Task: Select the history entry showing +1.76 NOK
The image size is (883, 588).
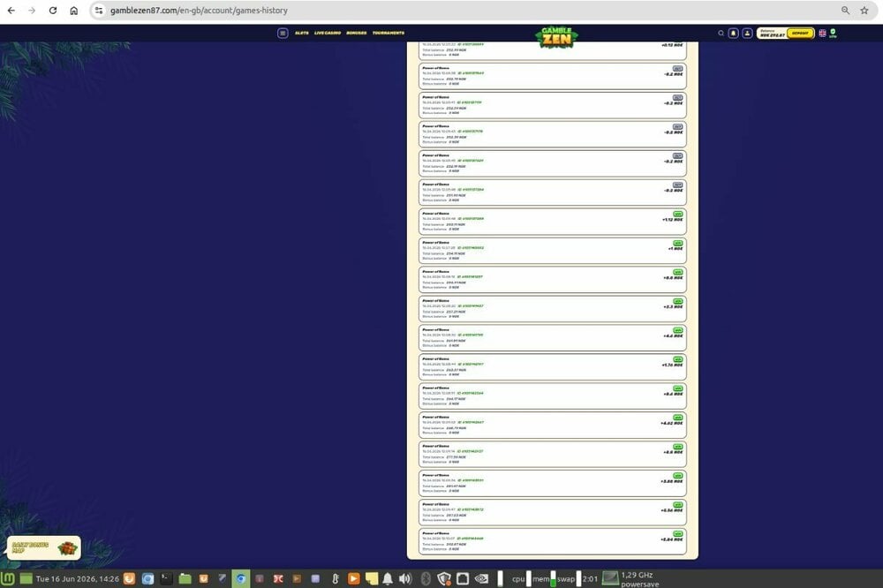Action: pyautogui.click(x=553, y=367)
